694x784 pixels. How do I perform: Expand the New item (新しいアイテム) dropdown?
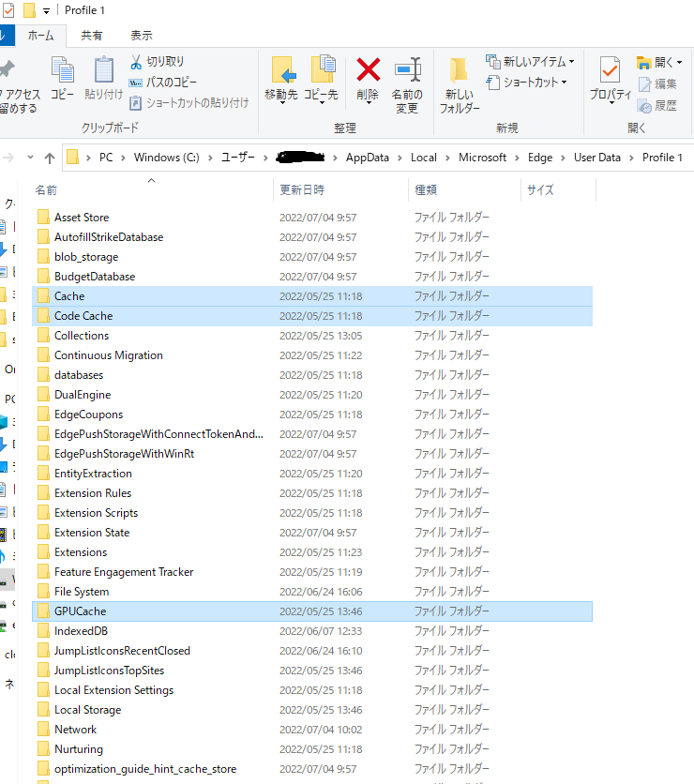tap(531, 62)
